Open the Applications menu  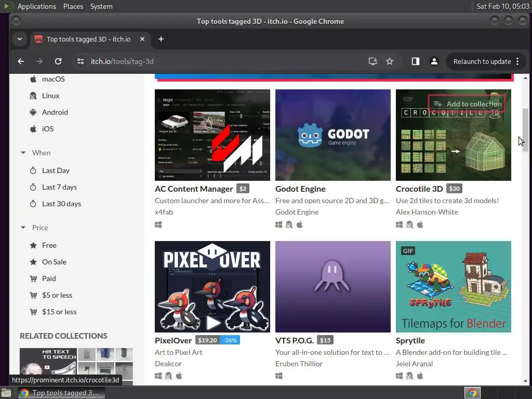[37, 6]
